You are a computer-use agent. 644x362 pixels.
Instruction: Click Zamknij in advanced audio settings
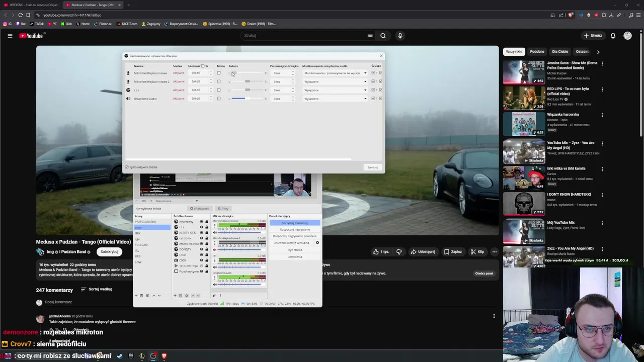[x=373, y=167]
